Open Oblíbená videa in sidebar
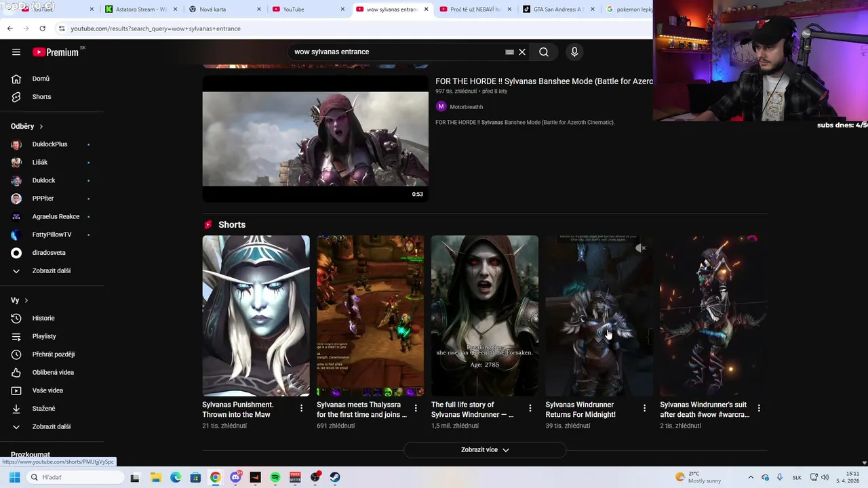This screenshot has height=488, width=868. [52, 372]
